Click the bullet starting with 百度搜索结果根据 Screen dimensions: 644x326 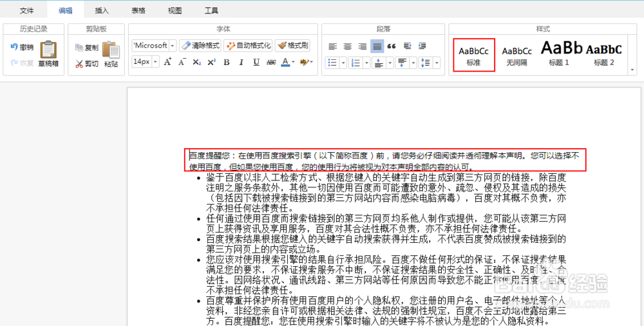[386, 244]
